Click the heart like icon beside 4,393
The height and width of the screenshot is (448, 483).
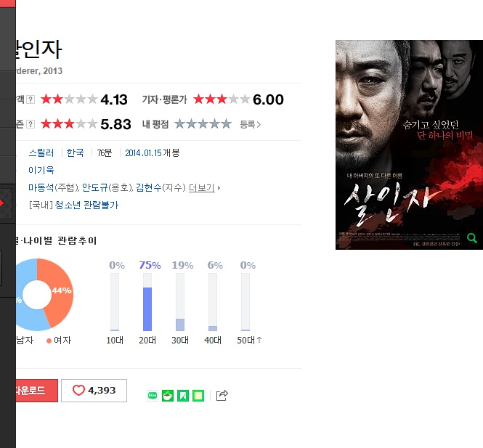click(x=78, y=390)
